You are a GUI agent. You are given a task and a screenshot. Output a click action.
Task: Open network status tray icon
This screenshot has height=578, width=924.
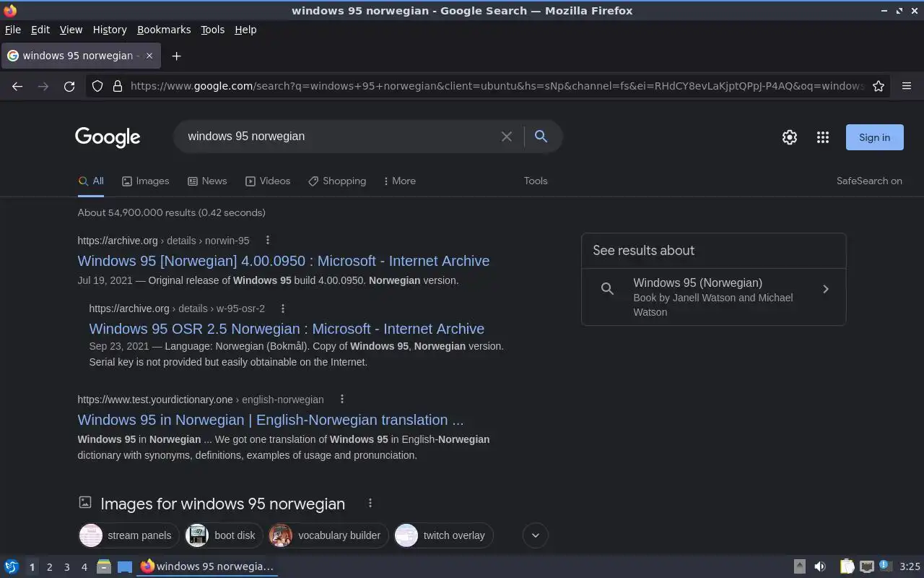point(867,566)
